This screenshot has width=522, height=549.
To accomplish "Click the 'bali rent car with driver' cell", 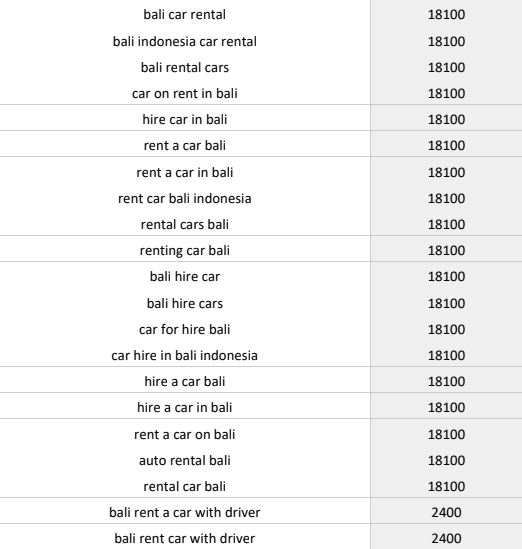I will pos(185,538).
